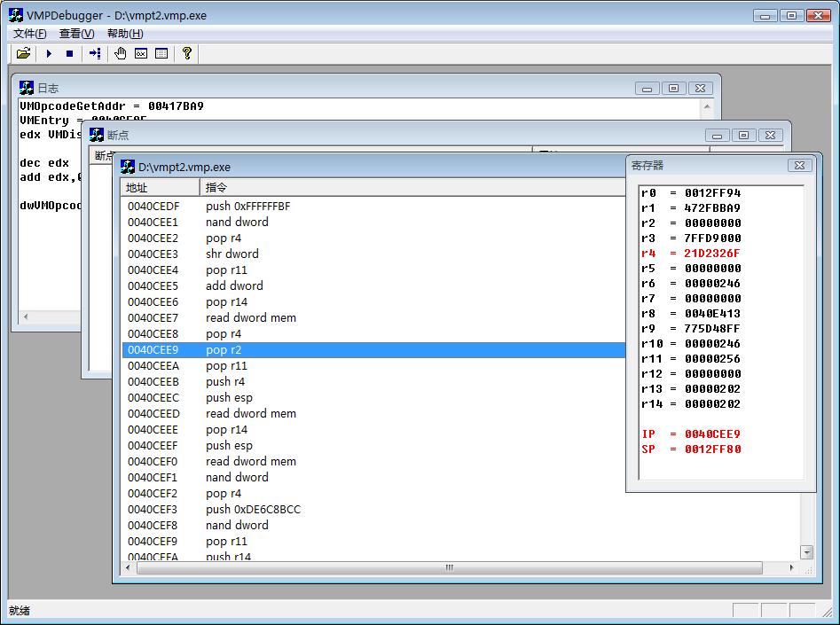Select row 0040CEEC push esp

click(x=374, y=397)
